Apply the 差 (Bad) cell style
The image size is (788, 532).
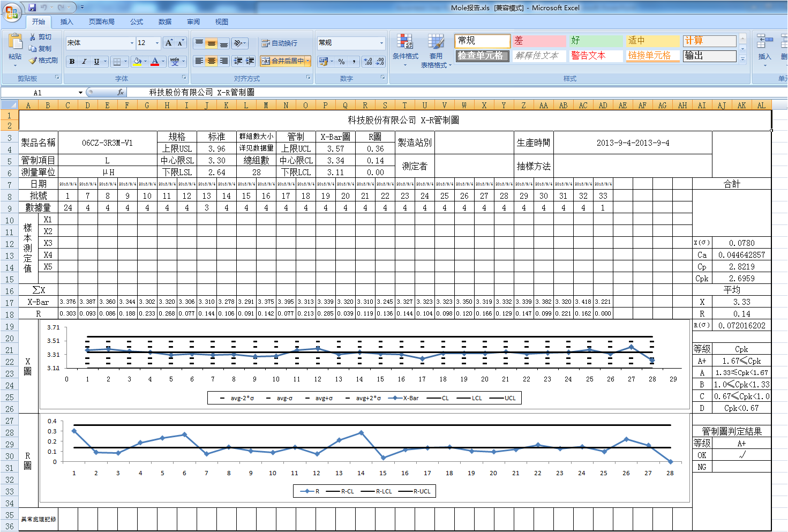pyautogui.click(x=539, y=41)
